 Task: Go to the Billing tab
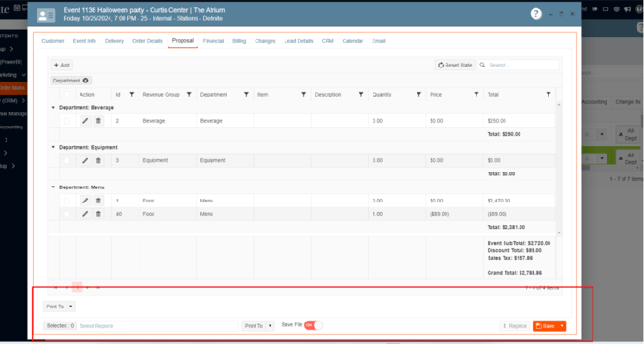239,41
